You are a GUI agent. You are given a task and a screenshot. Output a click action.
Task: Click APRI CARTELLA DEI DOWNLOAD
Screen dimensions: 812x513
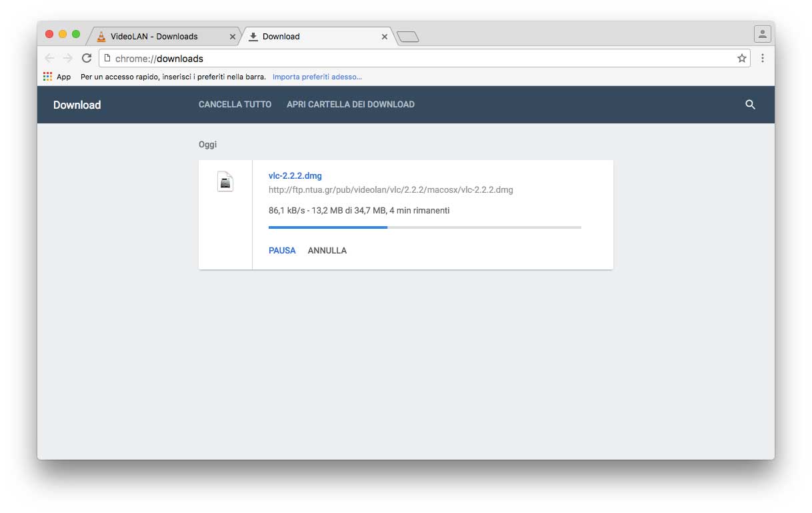pos(351,105)
